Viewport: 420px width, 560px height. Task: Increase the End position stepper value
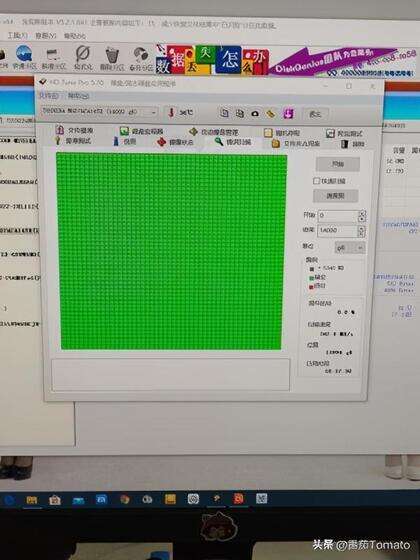[x=362, y=228]
